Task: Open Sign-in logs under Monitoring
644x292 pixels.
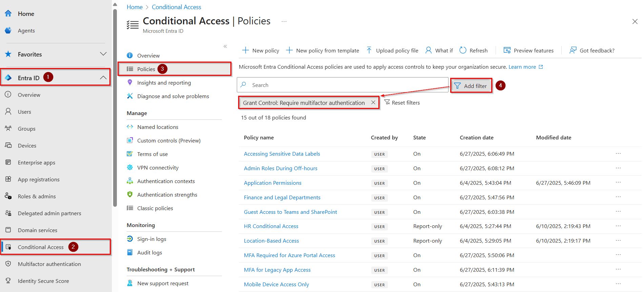Action: pyautogui.click(x=151, y=239)
